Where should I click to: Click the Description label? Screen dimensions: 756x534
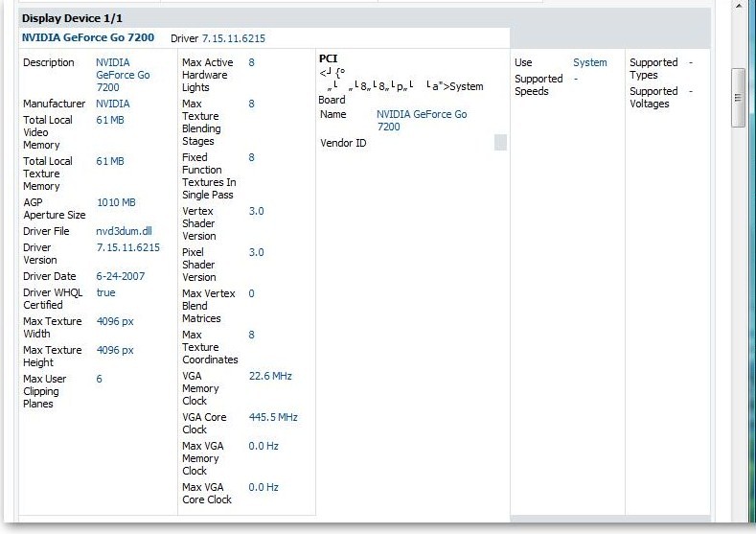coord(49,62)
